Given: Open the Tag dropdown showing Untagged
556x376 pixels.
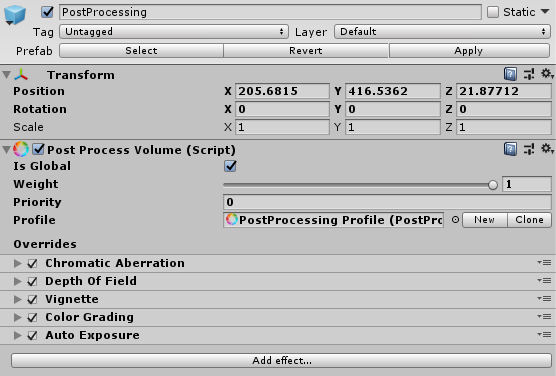Looking at the screenshot, I should click(174, 32).
